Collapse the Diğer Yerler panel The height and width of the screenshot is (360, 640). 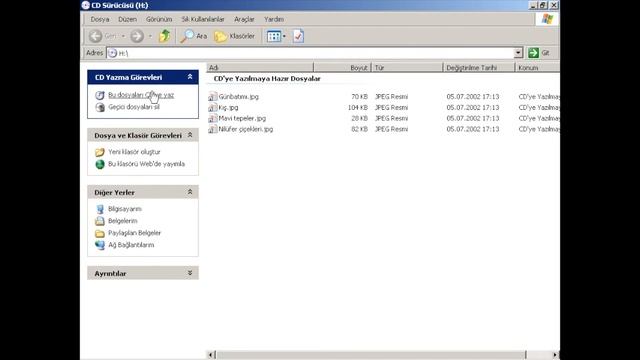click(190, 192)
